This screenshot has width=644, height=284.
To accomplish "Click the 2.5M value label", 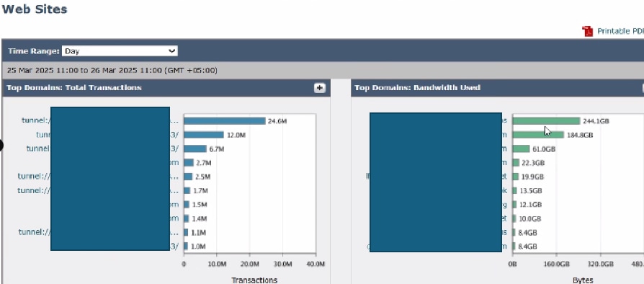I will tap(202, 177).
